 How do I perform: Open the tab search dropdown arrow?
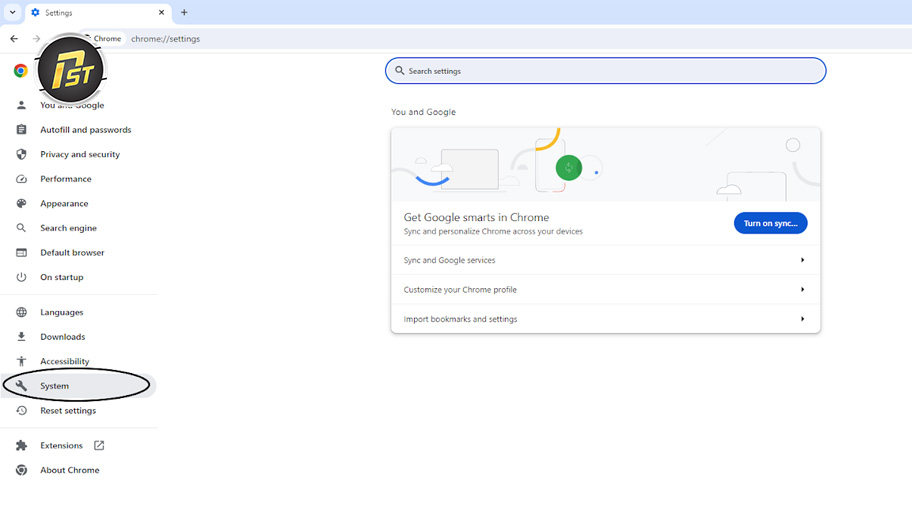[x=12, y=12]
